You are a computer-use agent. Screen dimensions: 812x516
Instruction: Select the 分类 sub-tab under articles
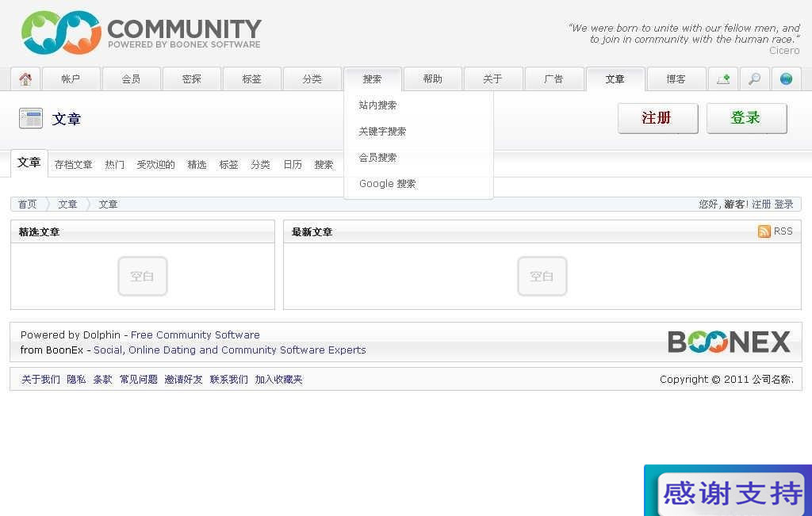click(x=260, y=165)
